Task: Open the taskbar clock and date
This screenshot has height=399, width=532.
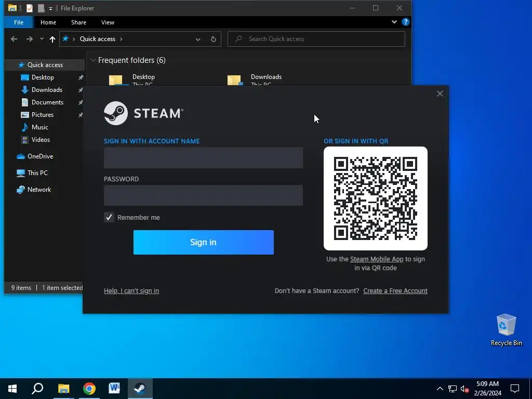Action: pyautogui.click(x=487, y=389)
